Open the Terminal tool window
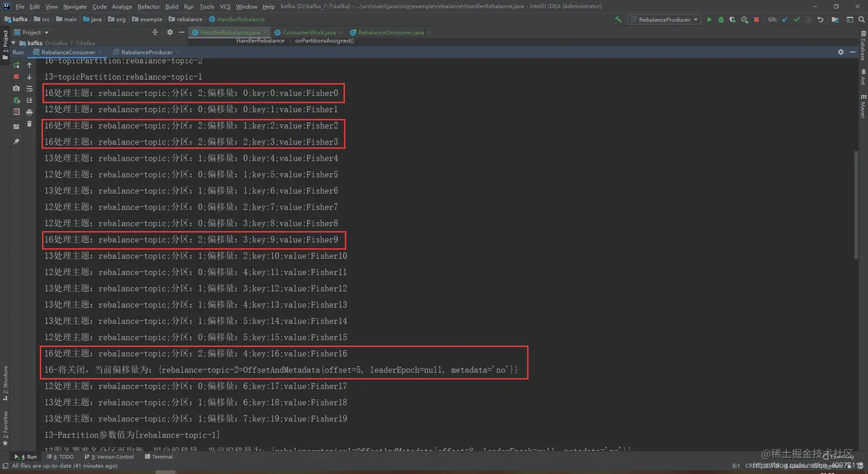 [x=158, y=457]
